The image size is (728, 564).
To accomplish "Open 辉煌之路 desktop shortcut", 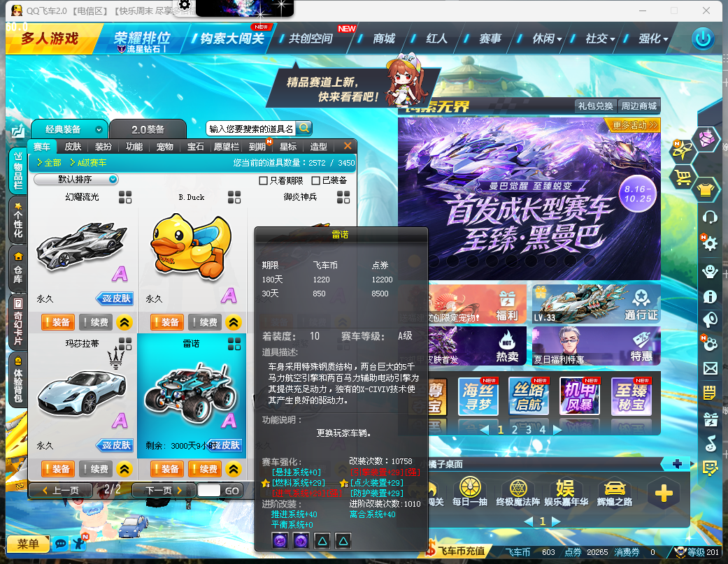I will pyautogui.click(x=615, y=492).
